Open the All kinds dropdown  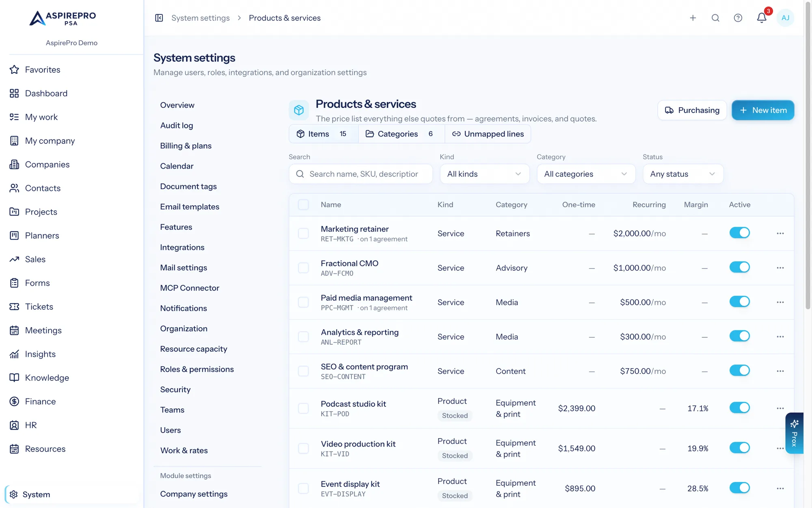pos(484,174)
